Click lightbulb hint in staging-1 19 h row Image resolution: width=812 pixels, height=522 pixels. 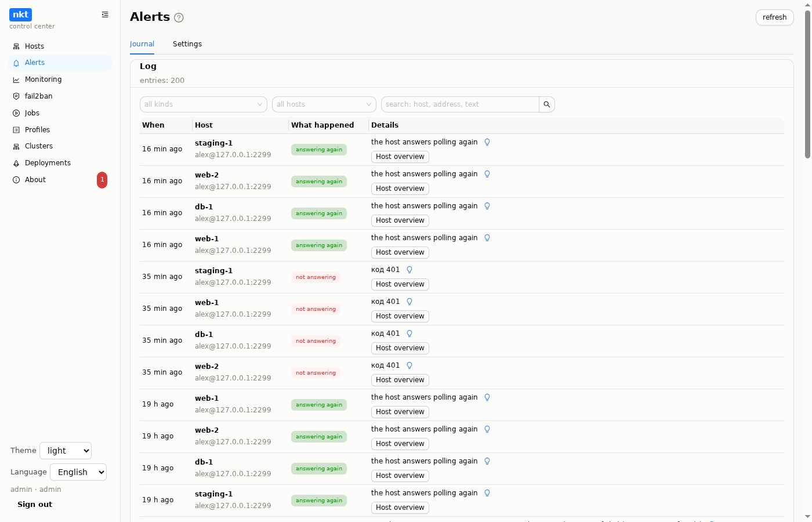click(487, 493)
